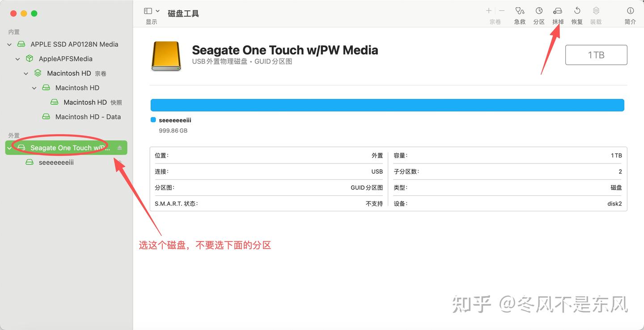
Task: Click the remove volume (−) toolbar icon
Action: pyautogui.click(x=502, y=11)
